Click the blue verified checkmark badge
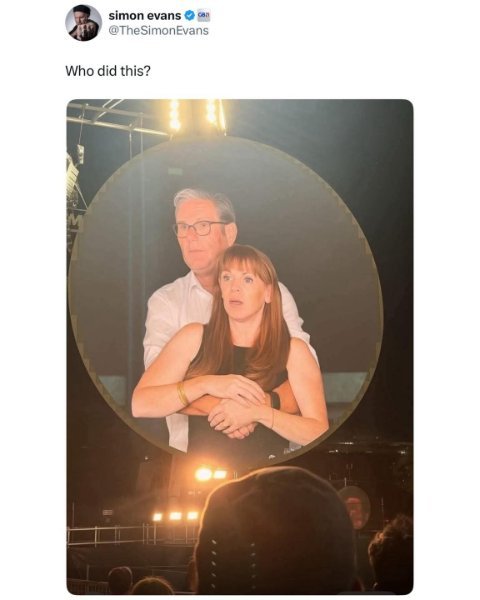 [189, 16]
